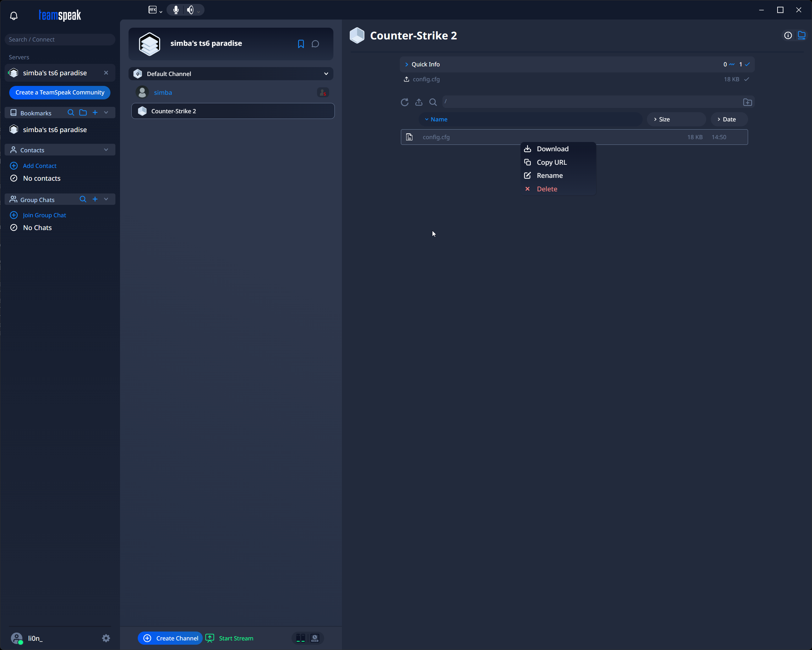Open the notifications bell
The image size is (812, 650).
click(14, 15)
